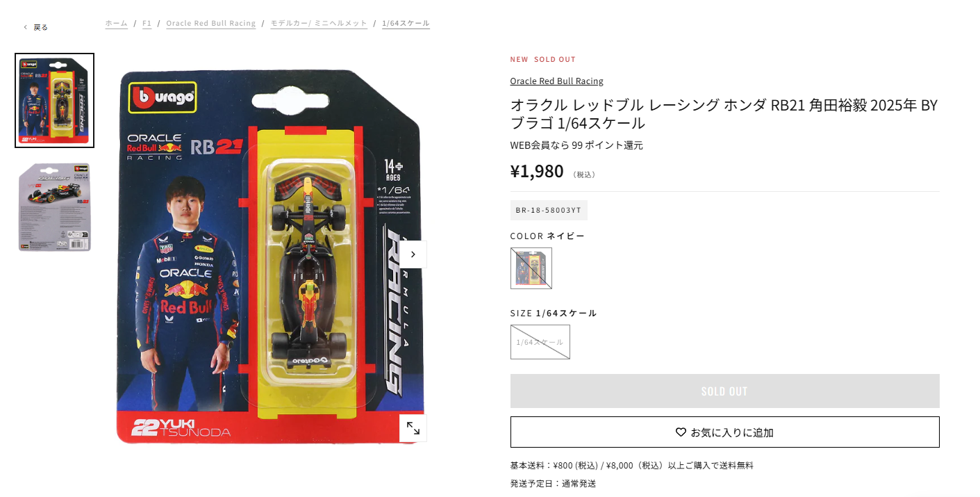Go to F1 breadcrumb category
The image size is (980, 497).
[x=147, y=24]
